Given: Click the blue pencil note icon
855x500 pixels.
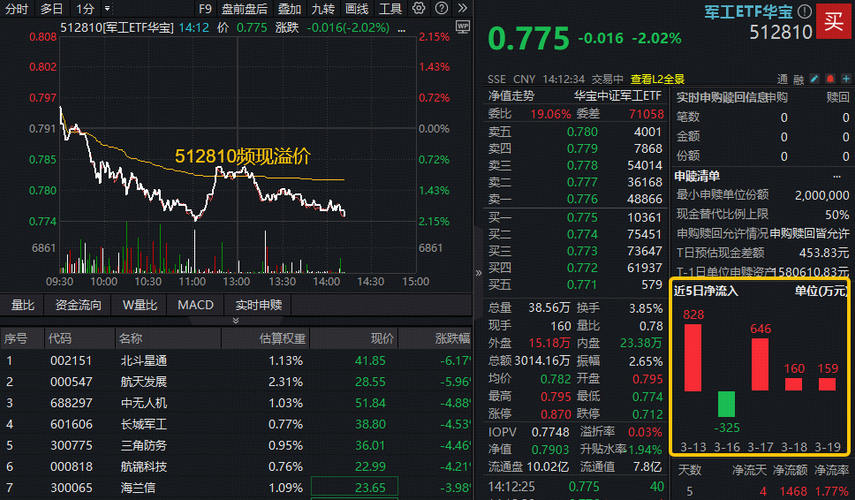Looking at the screenshot, I should click(814, 79).
